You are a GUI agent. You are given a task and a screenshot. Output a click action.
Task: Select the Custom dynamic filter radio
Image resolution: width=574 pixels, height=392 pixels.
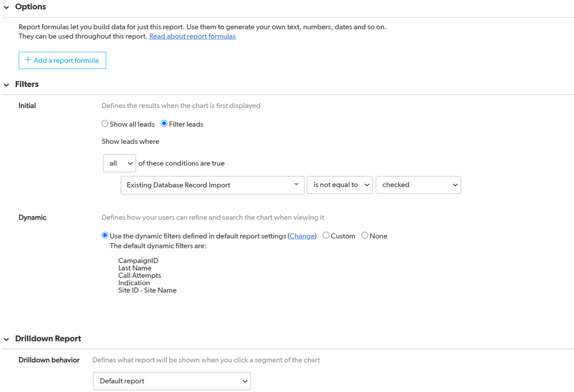[326, 235]
